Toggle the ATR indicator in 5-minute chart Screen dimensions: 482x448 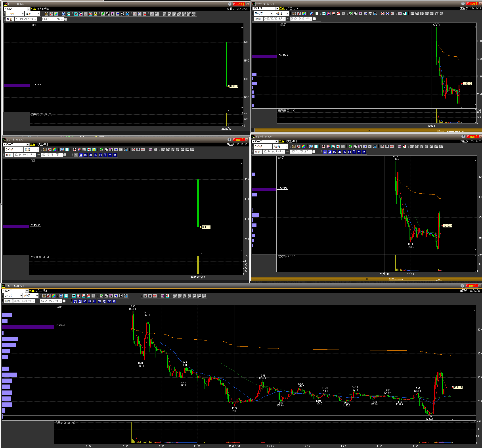tap(349, 152)
